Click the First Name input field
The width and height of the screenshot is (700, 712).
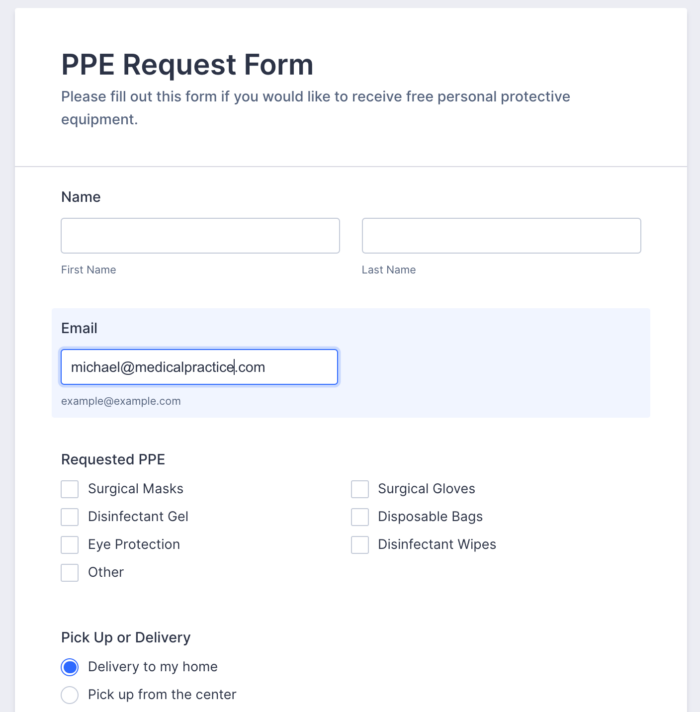(x=200, y=236)
